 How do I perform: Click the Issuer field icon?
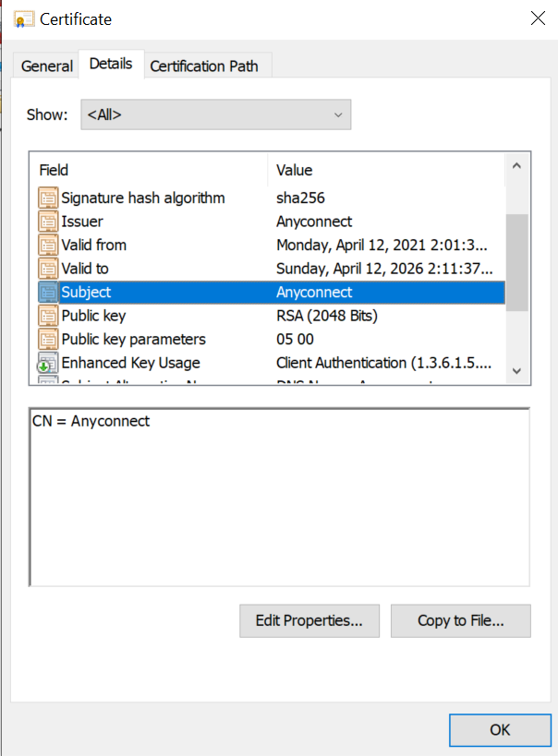48,222
